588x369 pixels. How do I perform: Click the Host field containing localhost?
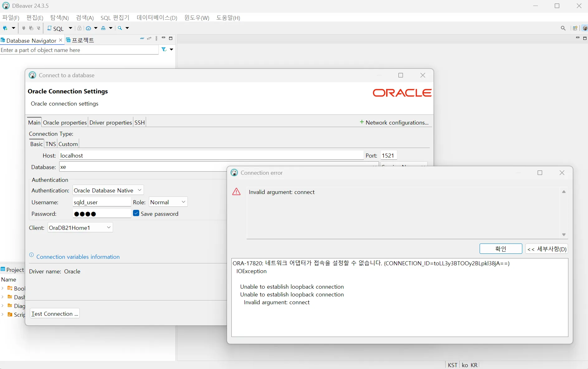click(x=211, y=155)
